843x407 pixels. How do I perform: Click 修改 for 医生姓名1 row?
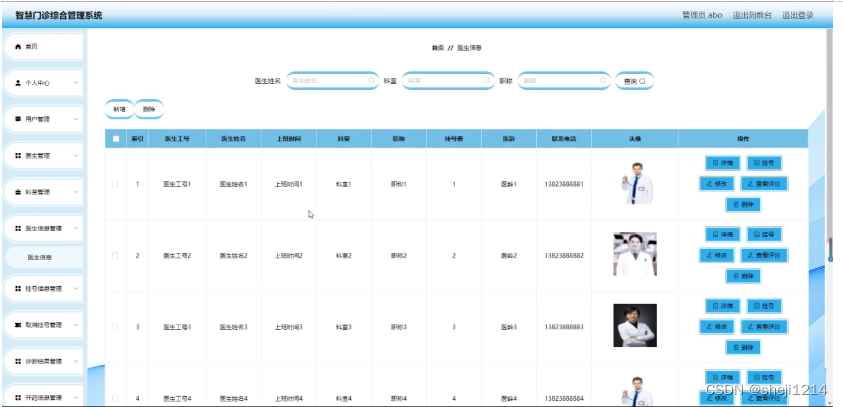click(717, 183)
